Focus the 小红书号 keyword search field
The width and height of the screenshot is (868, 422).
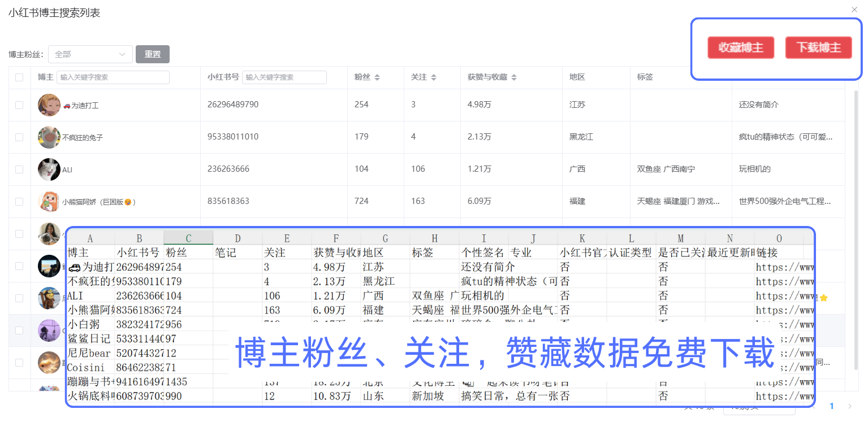(284, 77)
